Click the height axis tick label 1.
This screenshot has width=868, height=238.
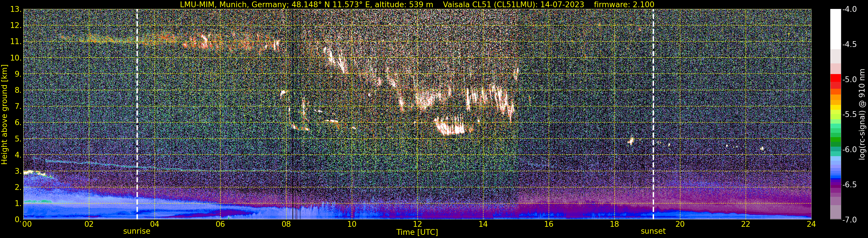tap(18, 203)
